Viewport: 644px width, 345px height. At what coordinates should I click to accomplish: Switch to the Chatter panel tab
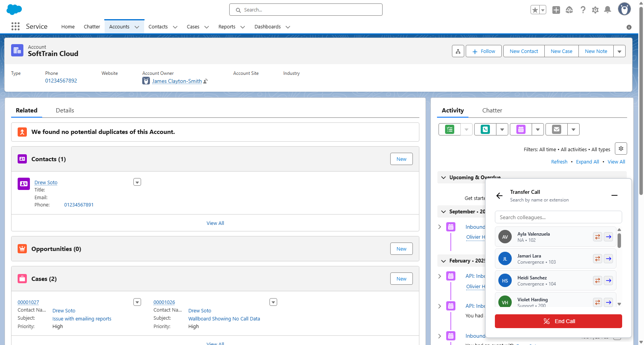tap(492, 111)
